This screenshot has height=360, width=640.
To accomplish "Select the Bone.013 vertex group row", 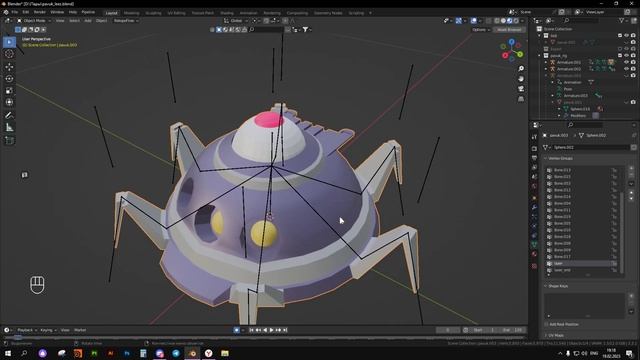I will pyautogui.click(x=582, y=170).
